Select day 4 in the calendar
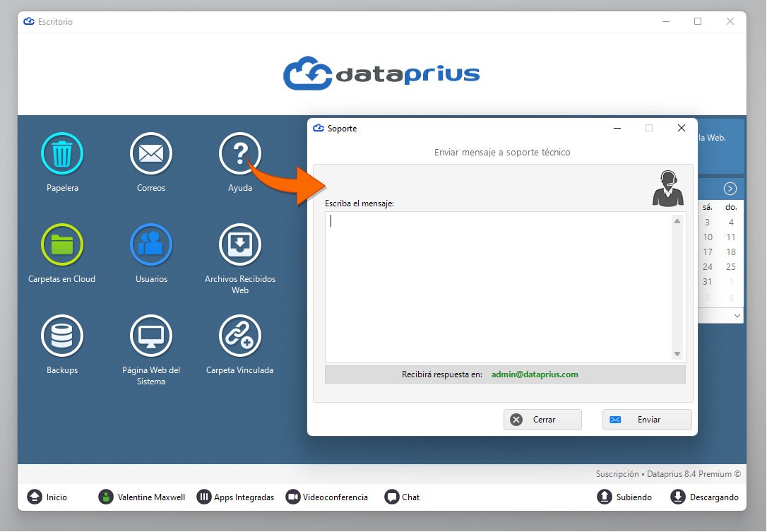This screenshot has width=767, height=532. point(731,223)
